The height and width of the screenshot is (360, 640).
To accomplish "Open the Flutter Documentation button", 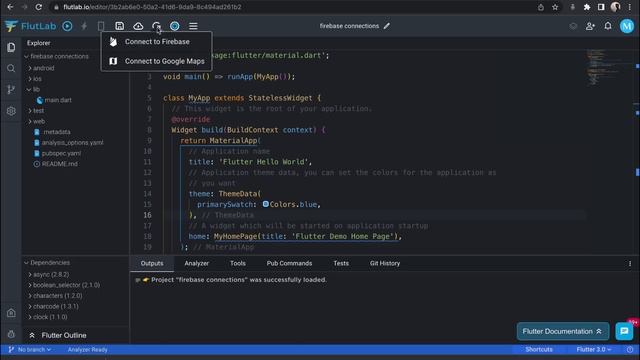I will (562, 331).
